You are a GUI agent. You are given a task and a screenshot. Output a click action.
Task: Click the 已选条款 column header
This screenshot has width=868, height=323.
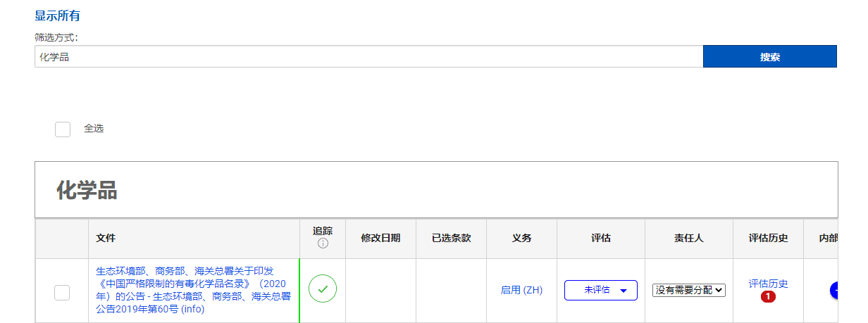(x=451, y=238)
